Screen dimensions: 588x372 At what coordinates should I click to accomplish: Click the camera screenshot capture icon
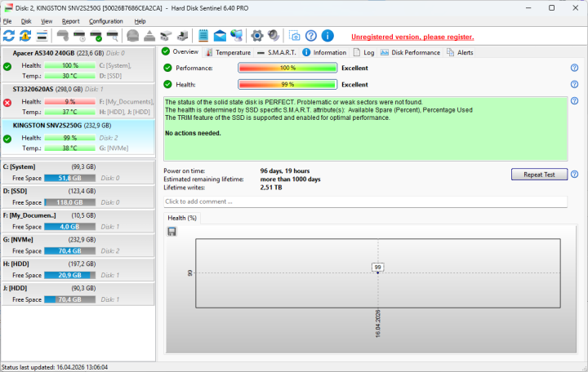(294, 36)
